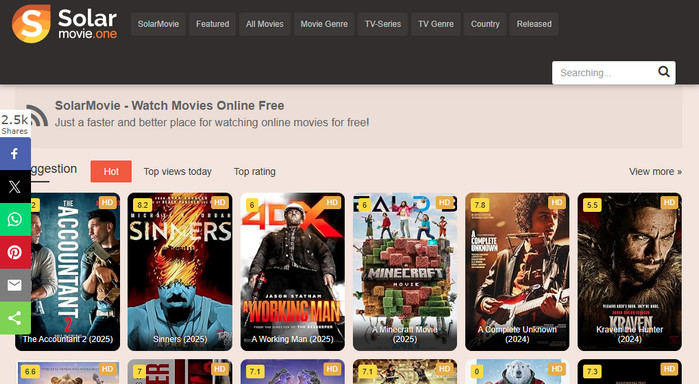Open second-row movie rated 6.6
Screen dimensions: 699x384
coord(68,372)
